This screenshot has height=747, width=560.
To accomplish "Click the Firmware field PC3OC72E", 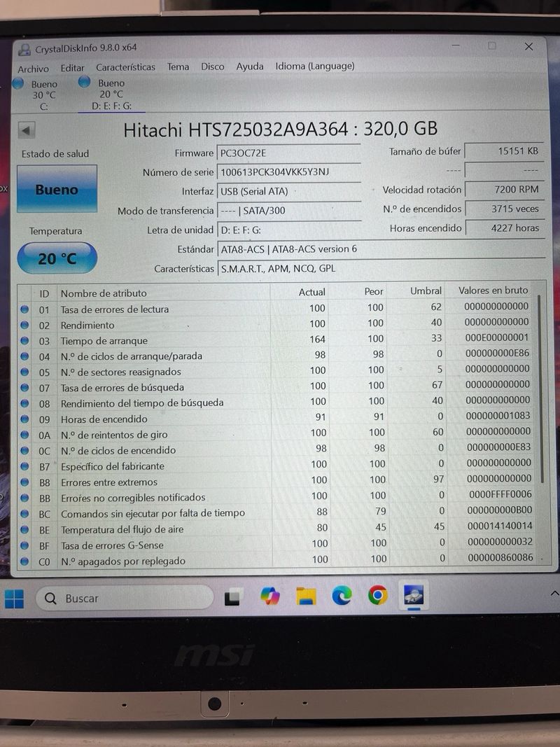I will click(288, 153).
